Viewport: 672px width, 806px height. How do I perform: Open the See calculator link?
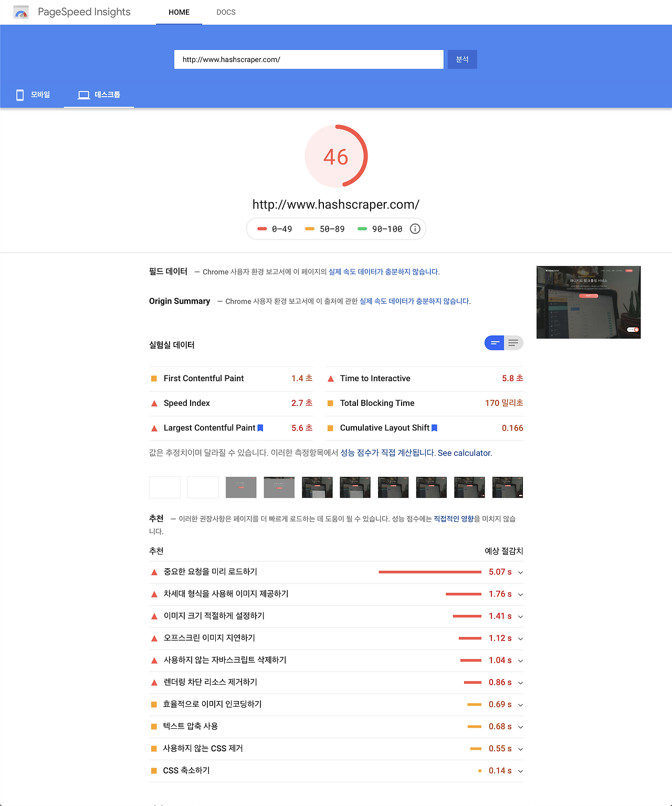[x=465, y=453]
